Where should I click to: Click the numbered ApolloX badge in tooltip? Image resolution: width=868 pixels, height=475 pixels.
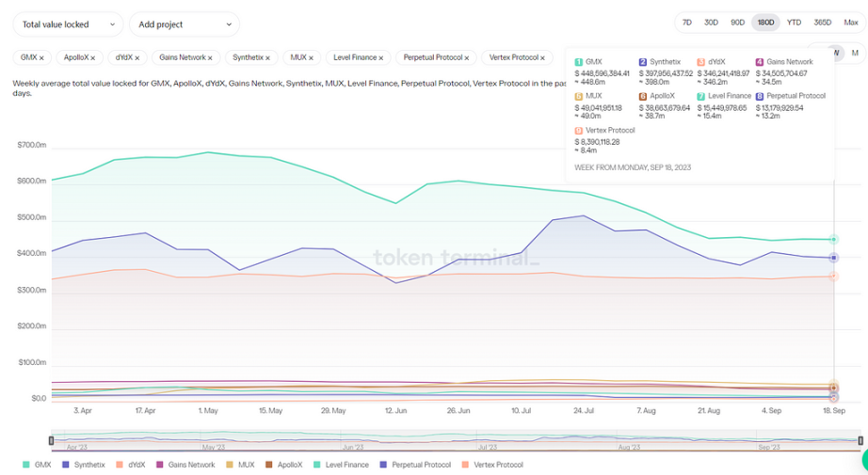pyautogui.click(x=643, y=96)
